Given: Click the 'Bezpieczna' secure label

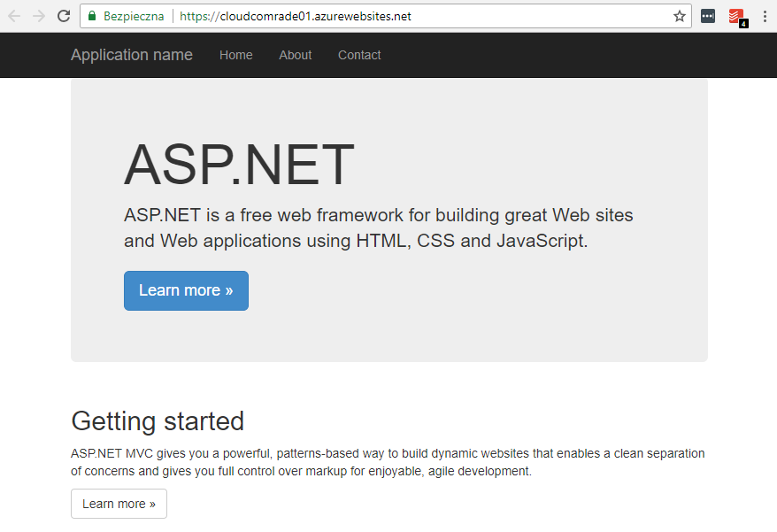Looking at the screenshot, I should coord(134,16).
